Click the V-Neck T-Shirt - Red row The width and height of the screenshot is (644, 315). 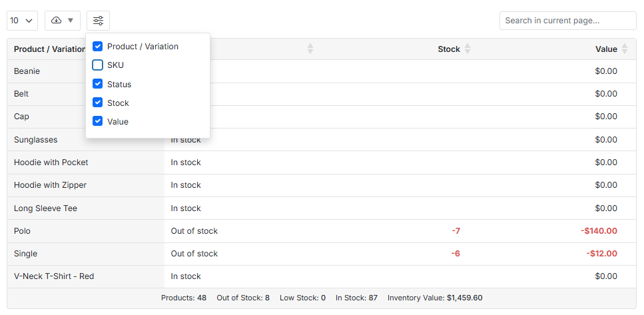point(54,276)
